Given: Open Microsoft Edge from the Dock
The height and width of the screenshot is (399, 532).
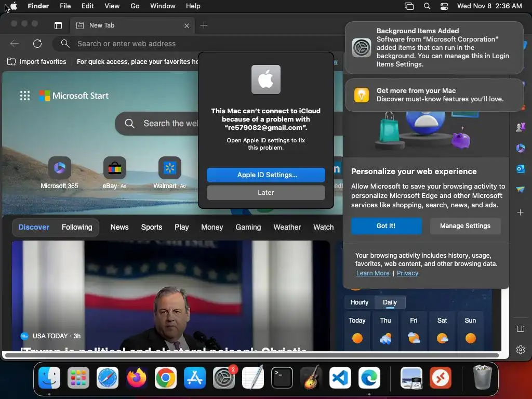Looking at the screenshot, I should [369, 377].
